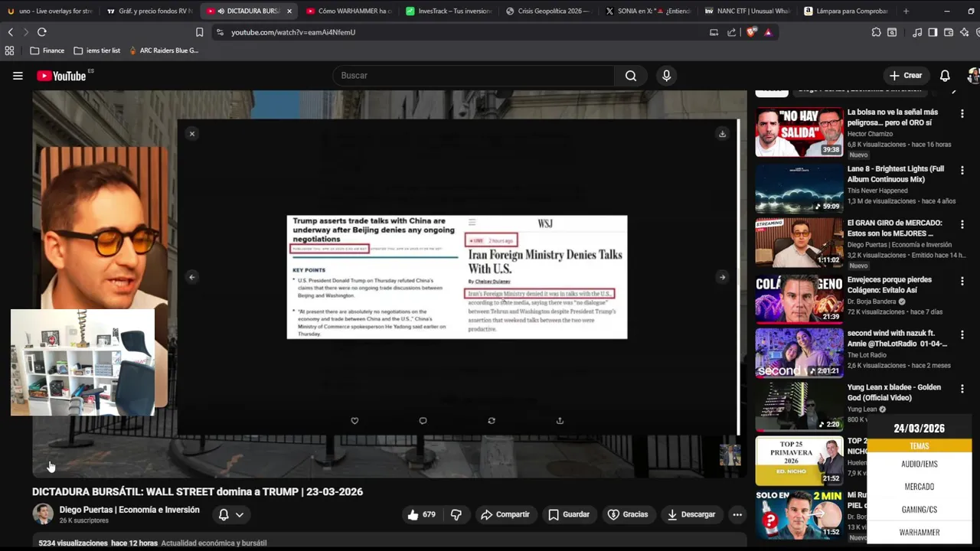Open options for Envejeces porque pierdes Colágeno
This screenshot has height=551, width=980.
962,282
